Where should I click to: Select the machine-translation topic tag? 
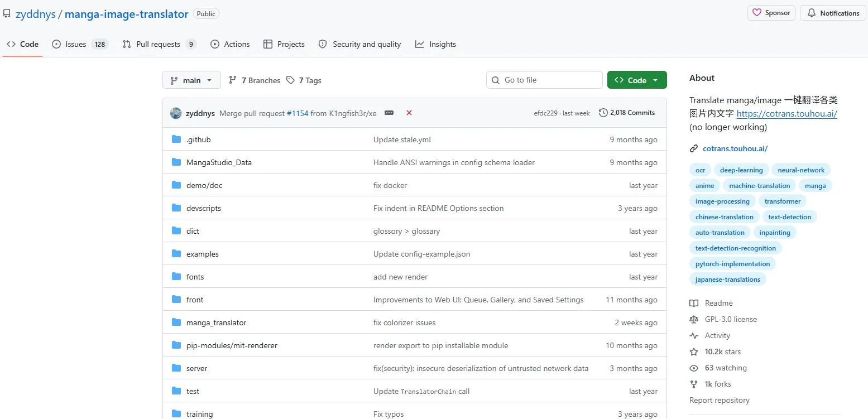coord(760,186)
